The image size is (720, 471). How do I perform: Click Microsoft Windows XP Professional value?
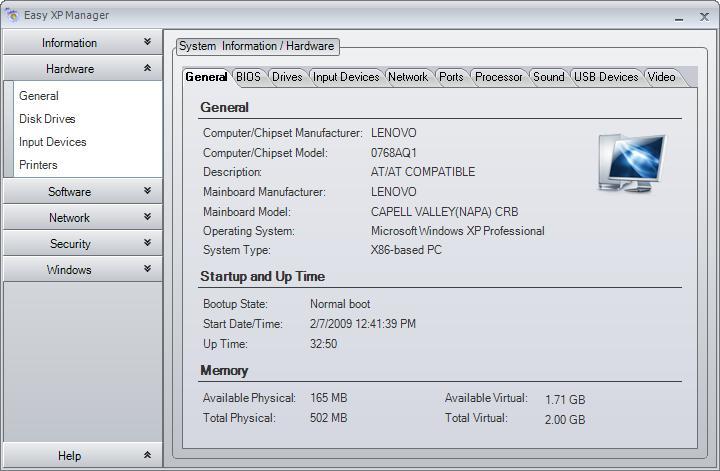[x=458, y=231]
